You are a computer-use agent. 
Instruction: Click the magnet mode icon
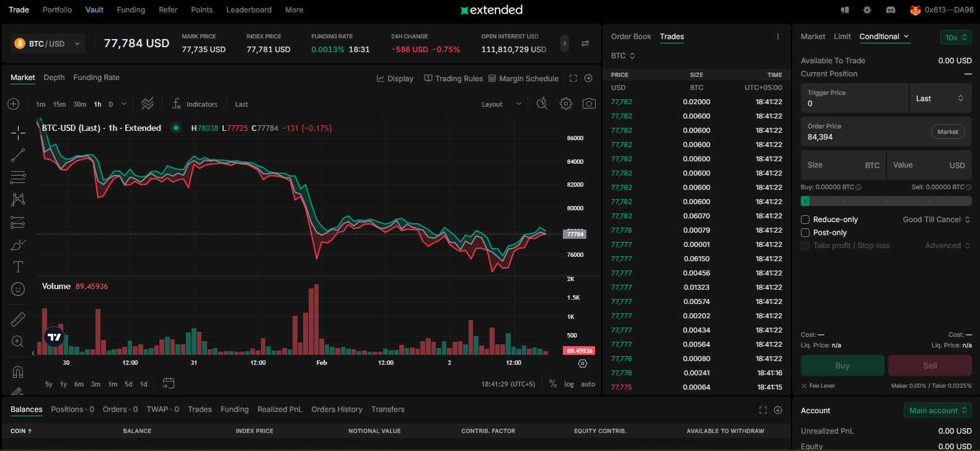(x=18, y=372)
